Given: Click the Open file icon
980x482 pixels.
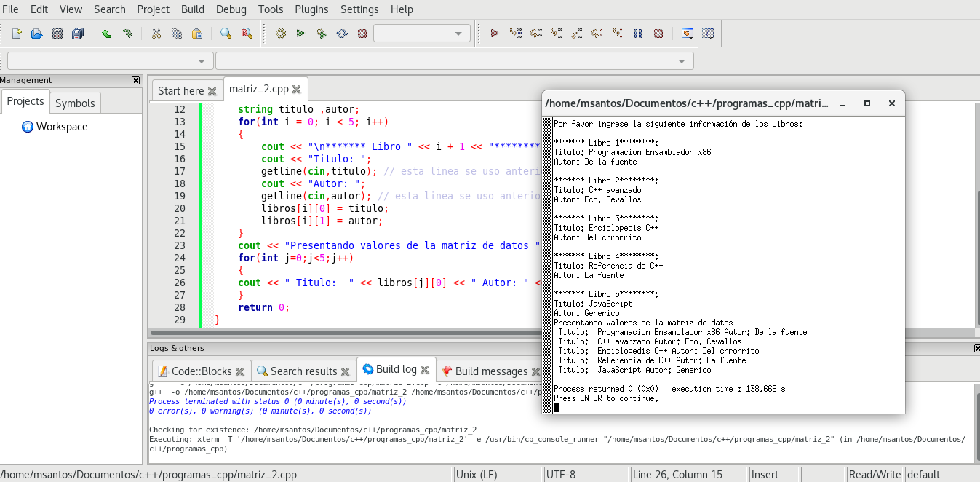Looking at the screenshot, I should 36,33.
